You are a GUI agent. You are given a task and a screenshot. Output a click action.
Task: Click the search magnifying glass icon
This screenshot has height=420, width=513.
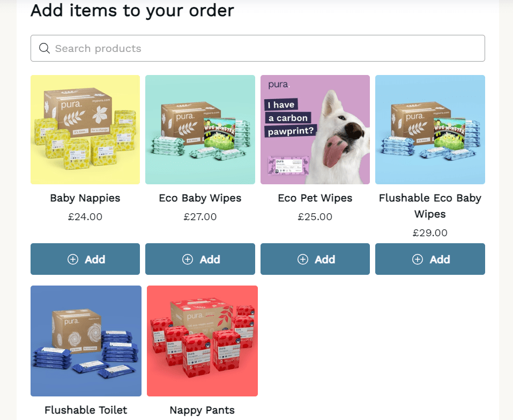click(44, 48)
